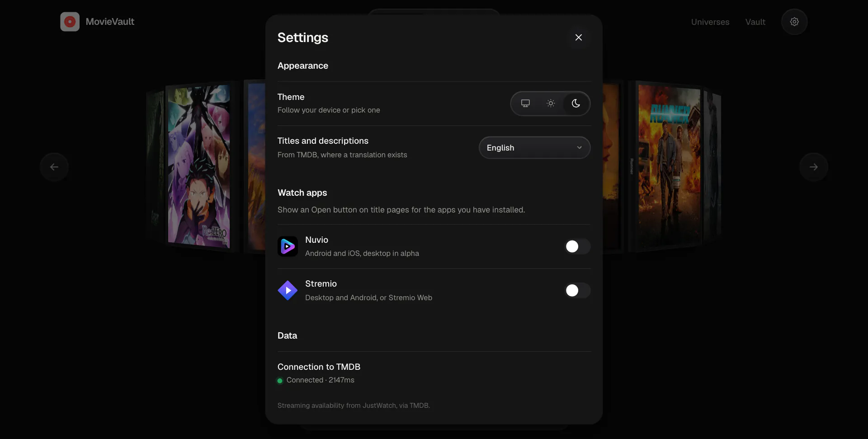This screenshot has width=868, height=439.
Task: Enable the Nuvio watch app toggle
Action: tap(577, 246)
